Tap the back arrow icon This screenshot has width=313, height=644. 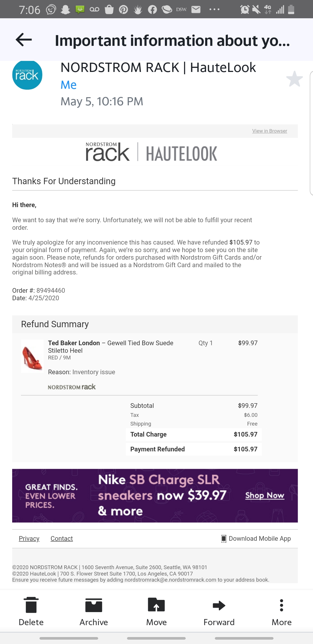click(24, 40)
